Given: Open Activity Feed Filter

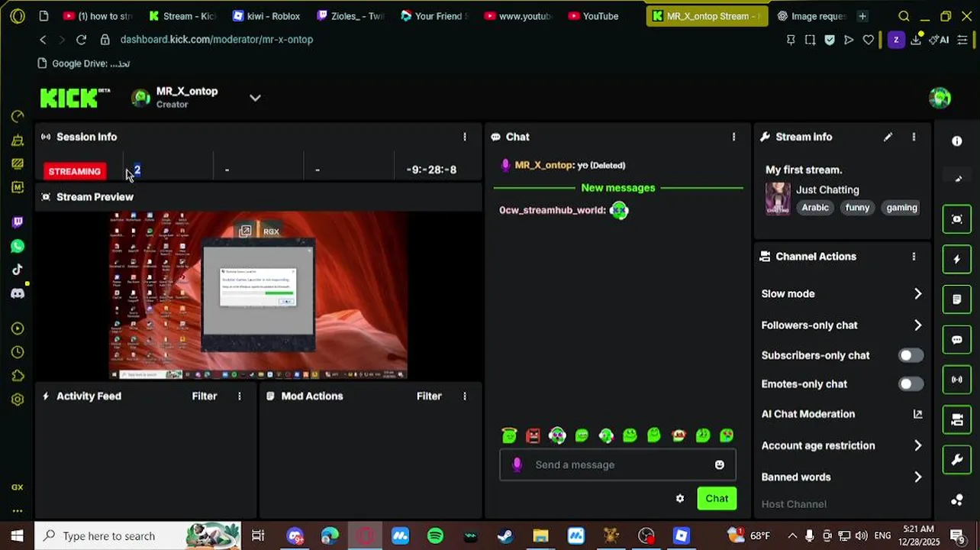Looking at the screenshot, I should coord(204,396).
